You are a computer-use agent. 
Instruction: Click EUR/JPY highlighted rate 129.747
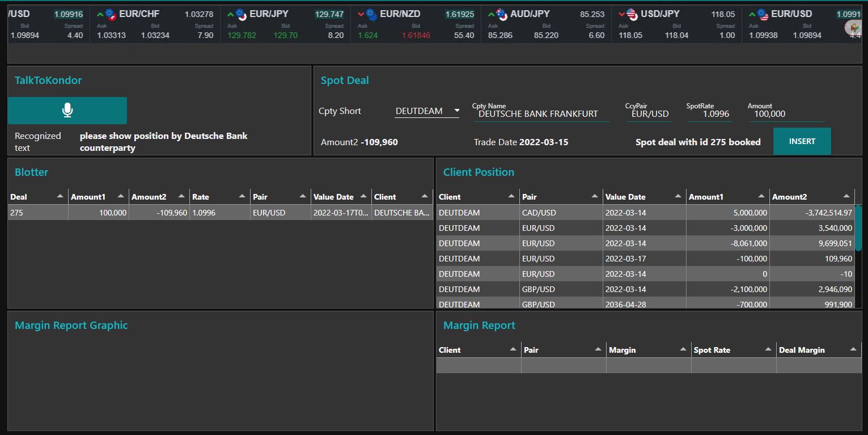pos(329,14)
